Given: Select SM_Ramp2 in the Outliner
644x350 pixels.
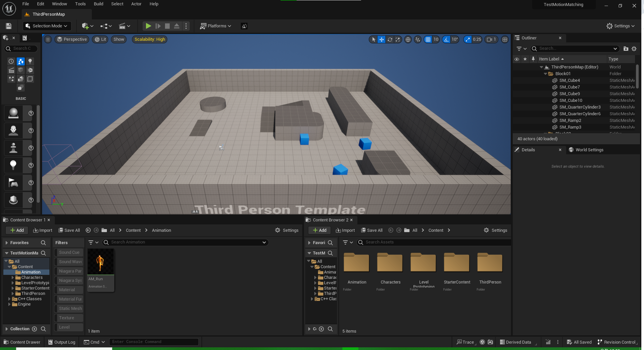Looking at the screenshot, I should pyautogui.click(x=570, y=121).
